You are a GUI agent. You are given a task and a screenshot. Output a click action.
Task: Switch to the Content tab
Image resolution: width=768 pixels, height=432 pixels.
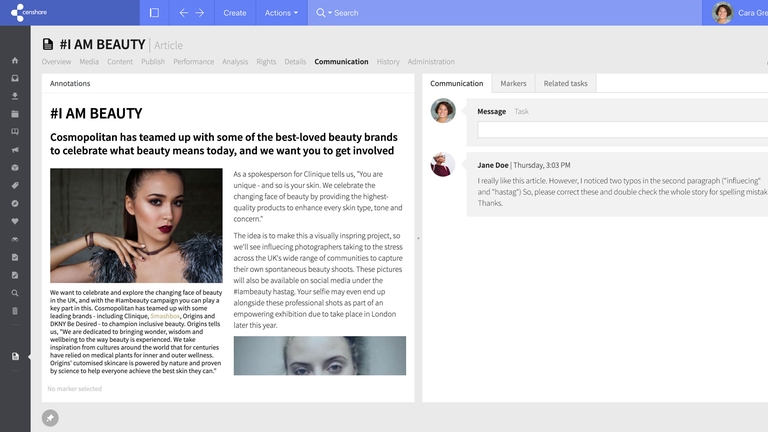tap(120, 62)
